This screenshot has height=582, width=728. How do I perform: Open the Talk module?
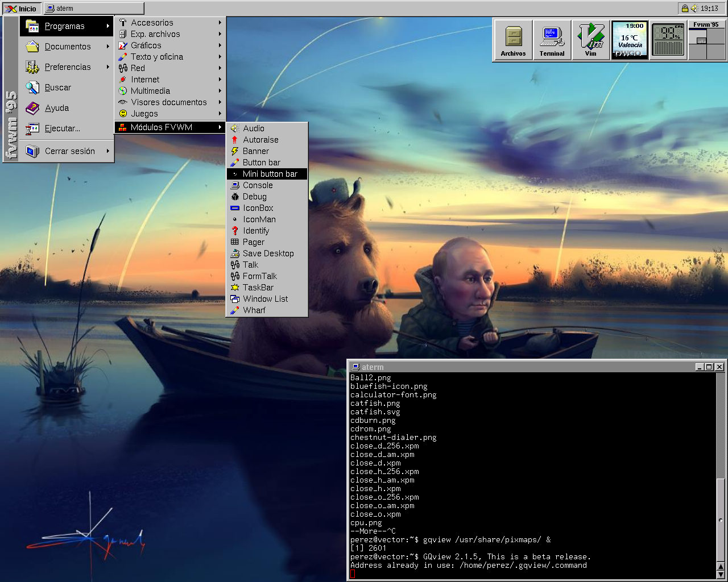pyautogui.click(x=267, y=265)
